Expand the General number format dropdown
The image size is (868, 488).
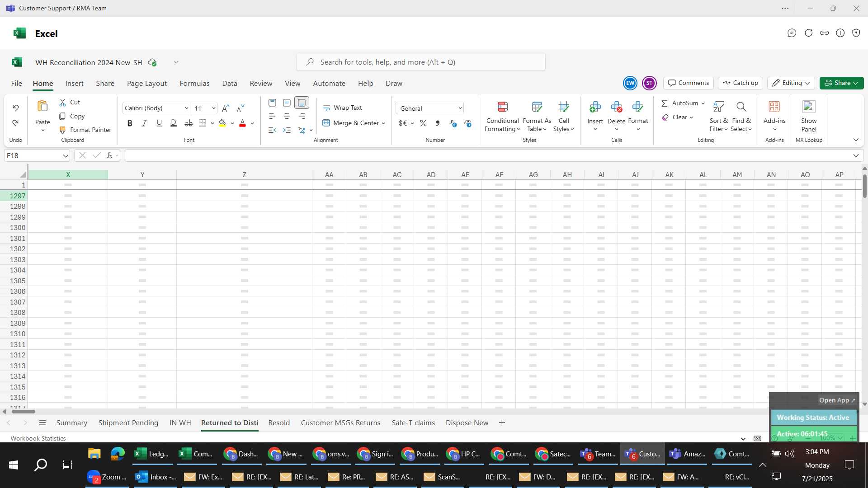pos(460,108)
